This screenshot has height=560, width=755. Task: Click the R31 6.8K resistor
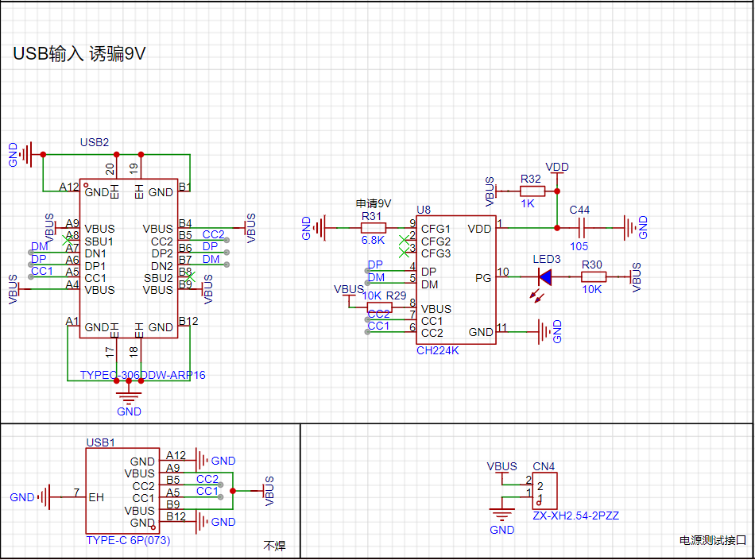coord(374,227)
